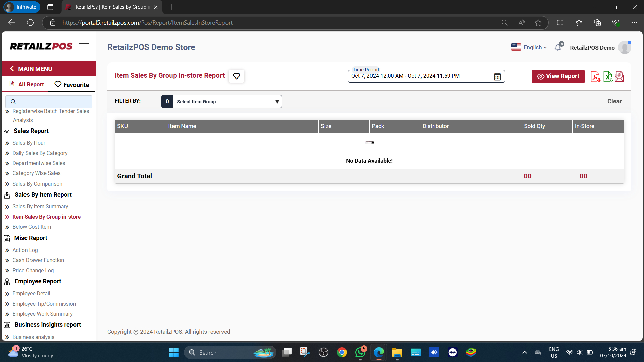Export report to Excel icon
This screenshot has height=362, width=644.
point(608,76)
